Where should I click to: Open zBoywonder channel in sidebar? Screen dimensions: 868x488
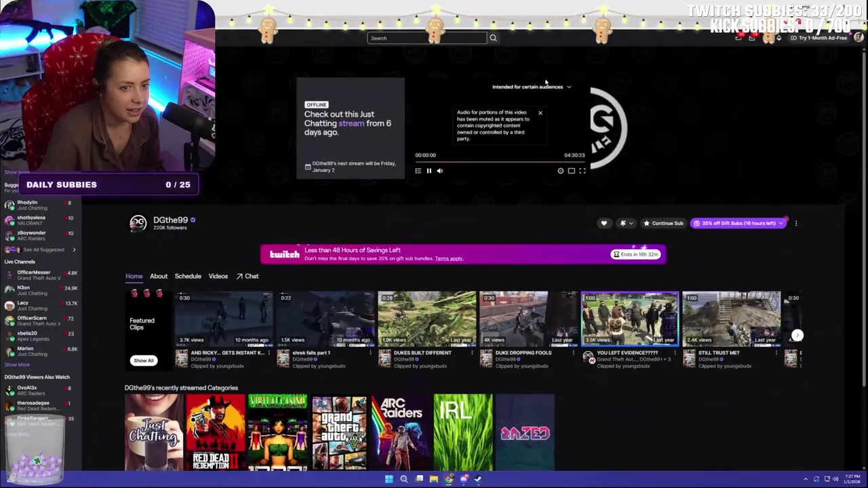pyautogui.click(x=41, y=235)
